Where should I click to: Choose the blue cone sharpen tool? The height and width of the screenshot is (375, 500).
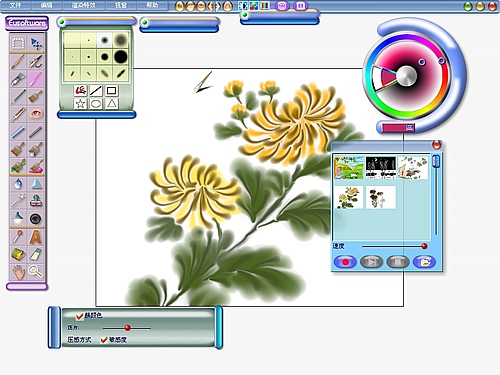36,184
